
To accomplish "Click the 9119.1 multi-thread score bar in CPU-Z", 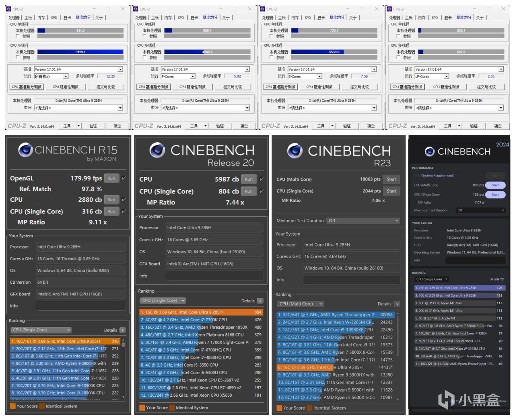I will (x=80, y=52).
